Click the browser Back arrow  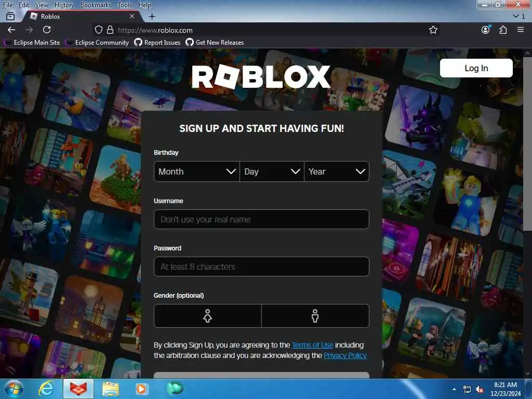(11, 30)
